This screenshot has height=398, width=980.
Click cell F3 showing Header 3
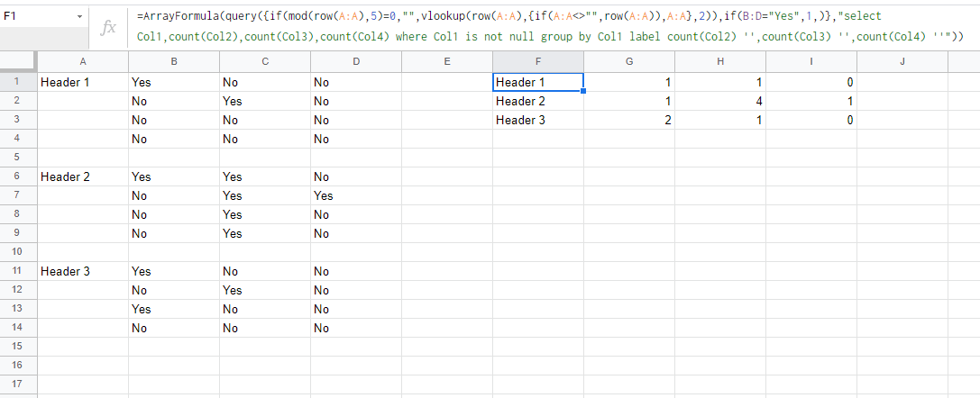point(538,120)
